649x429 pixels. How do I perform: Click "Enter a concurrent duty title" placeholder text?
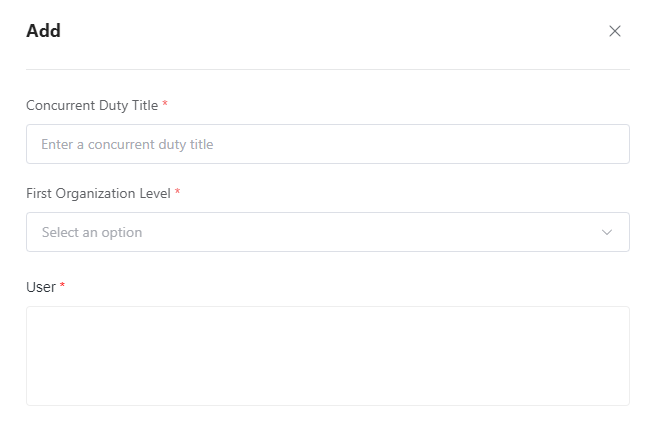click(127, 144)
